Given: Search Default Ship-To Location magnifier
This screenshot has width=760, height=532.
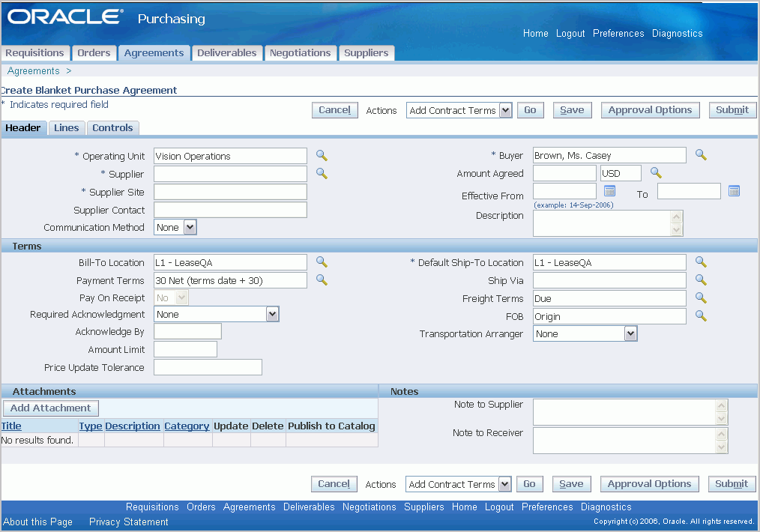Looking at the screenshot, I should click(701, 262).
